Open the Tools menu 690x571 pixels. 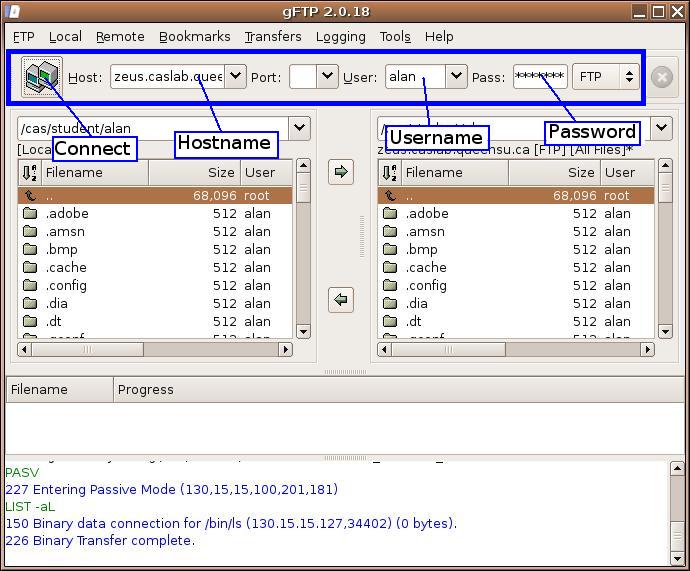tap(395, 37)
